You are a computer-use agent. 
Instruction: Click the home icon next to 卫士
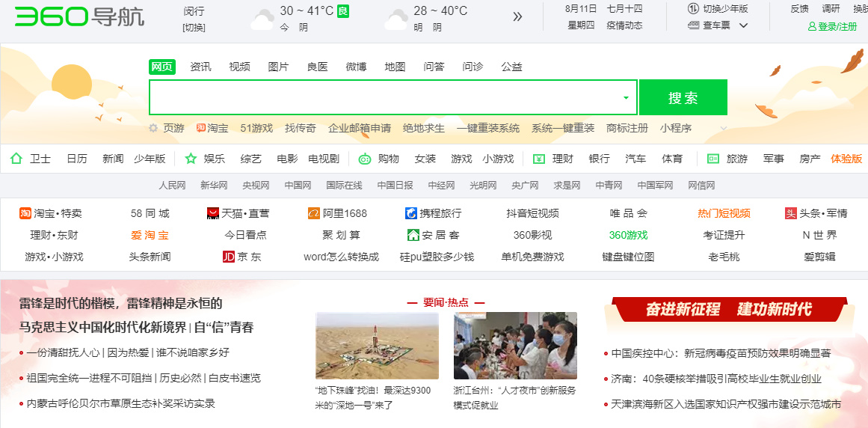16,159
